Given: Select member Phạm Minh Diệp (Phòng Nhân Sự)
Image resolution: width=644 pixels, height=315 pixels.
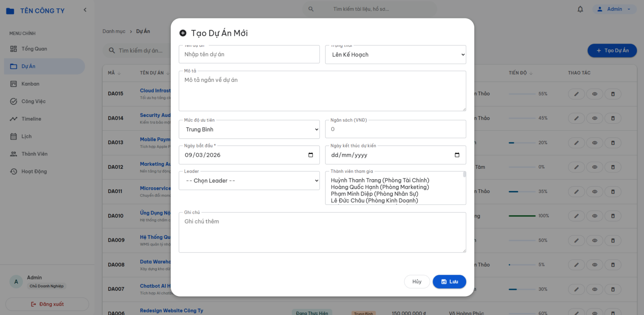Looking at the screenshot, I should click(374, 194).
